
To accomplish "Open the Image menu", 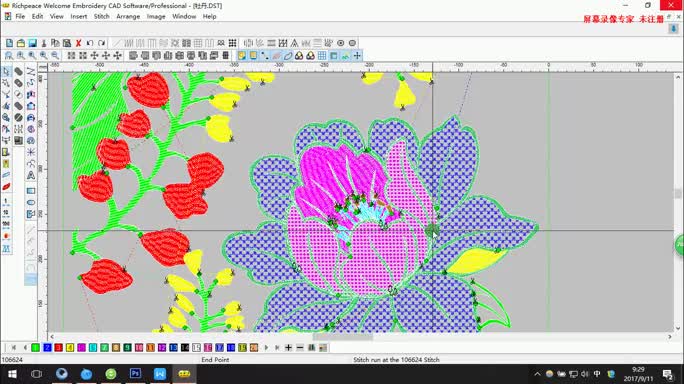I will [156, 16].
